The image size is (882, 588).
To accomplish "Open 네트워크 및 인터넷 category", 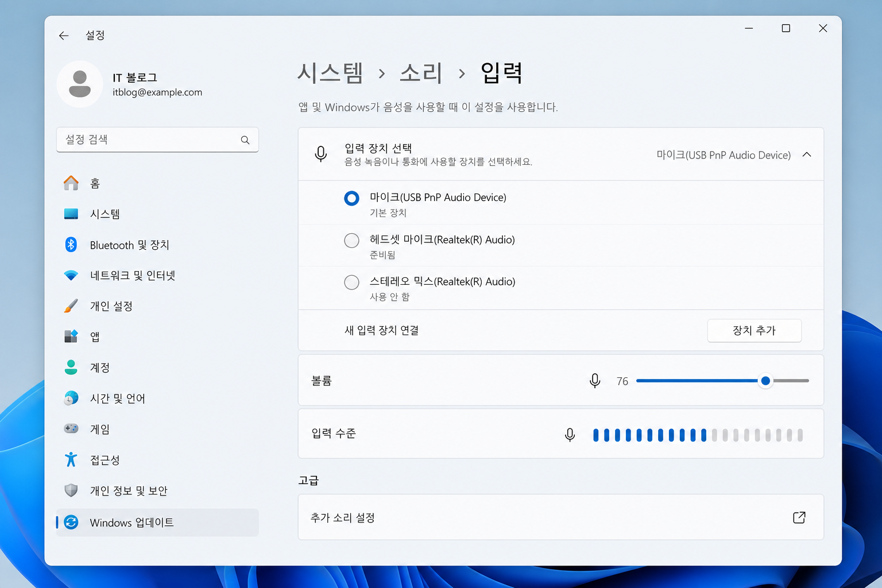I will click(x=157, y=276).
